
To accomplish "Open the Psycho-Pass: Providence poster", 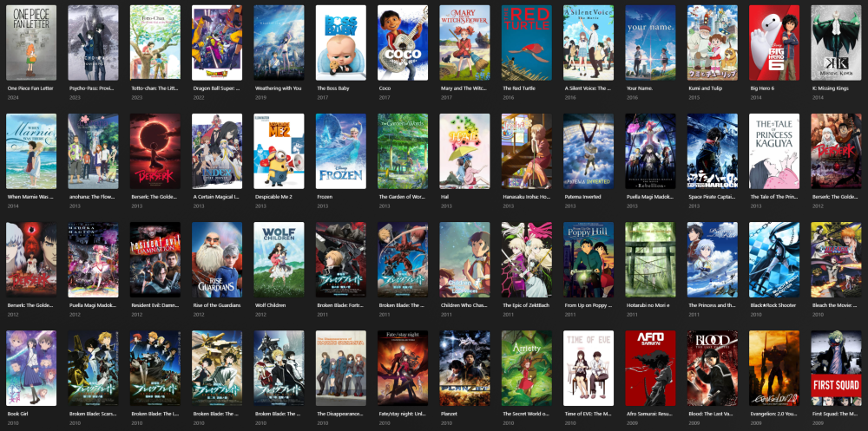I will click(93, 42).
